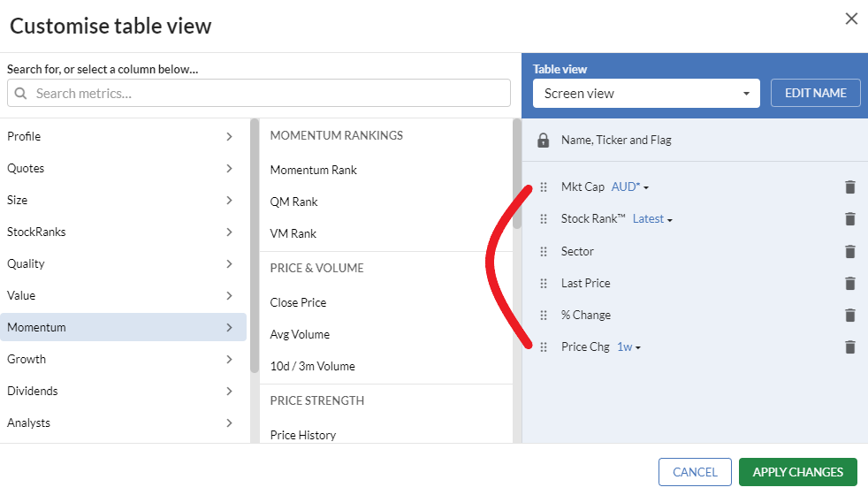Viewport: 868px width, 495px height.
Task: Delete the Price Chg column
Action: coord(849,347)
